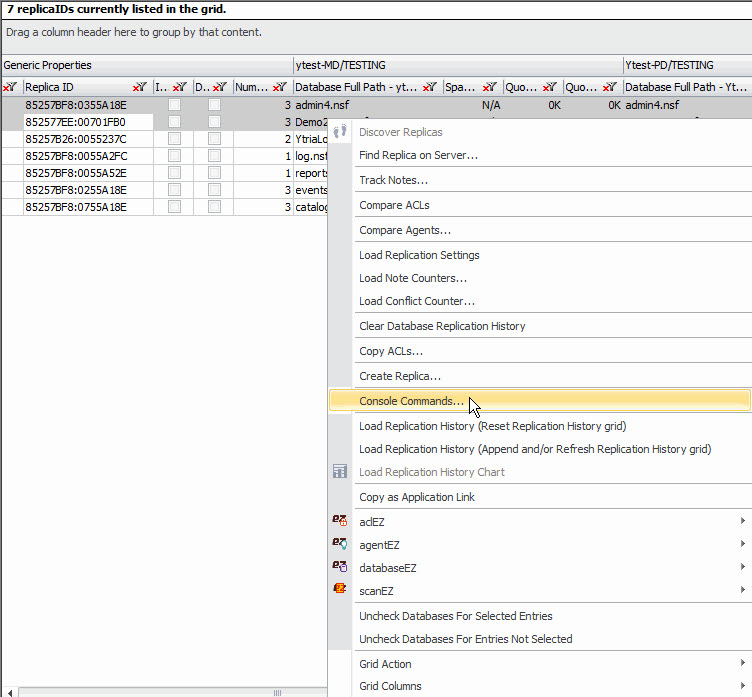Click the Load Replication History Chart icon

click(x=339, y=472)
